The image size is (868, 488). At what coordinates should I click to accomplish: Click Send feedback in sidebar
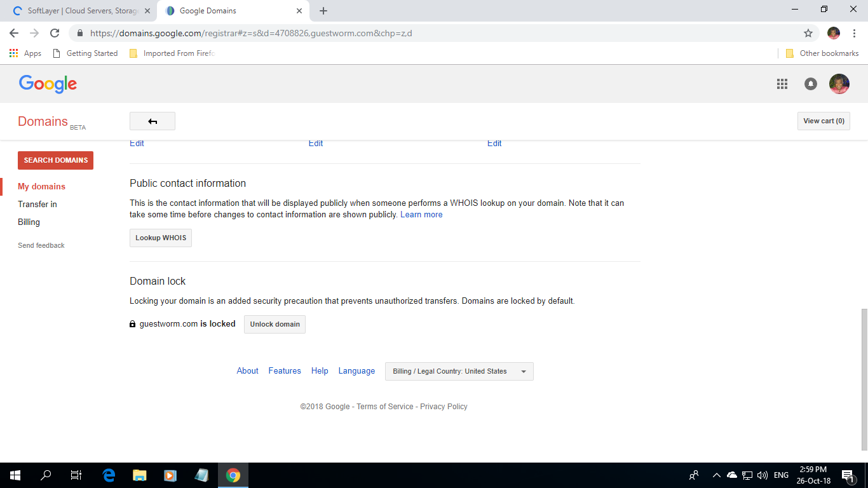(x=41, y=245)
